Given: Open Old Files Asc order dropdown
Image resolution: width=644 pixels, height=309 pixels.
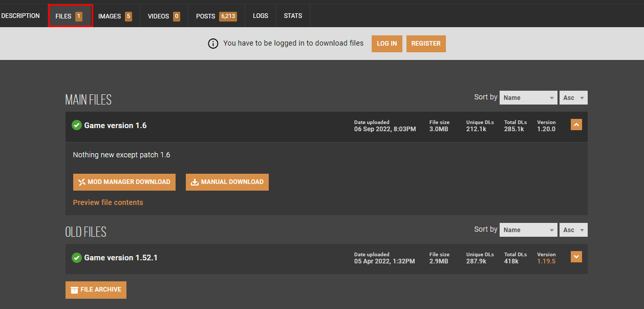Looking at the screenshot, I should click(x=573, y=230).
